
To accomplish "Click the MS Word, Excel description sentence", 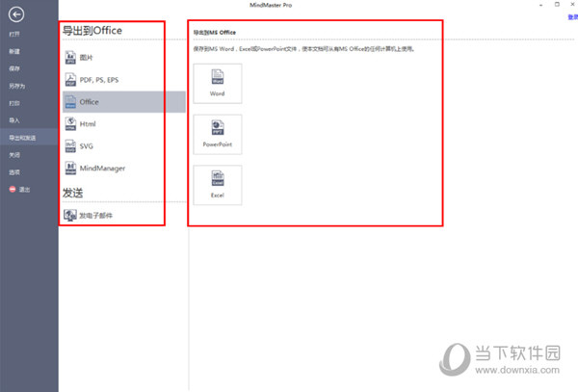I will tap(304, 49).
